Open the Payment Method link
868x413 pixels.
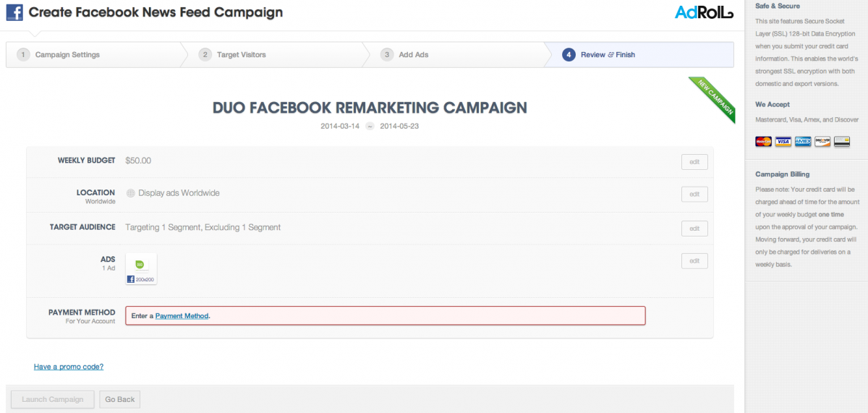(182, 316)
